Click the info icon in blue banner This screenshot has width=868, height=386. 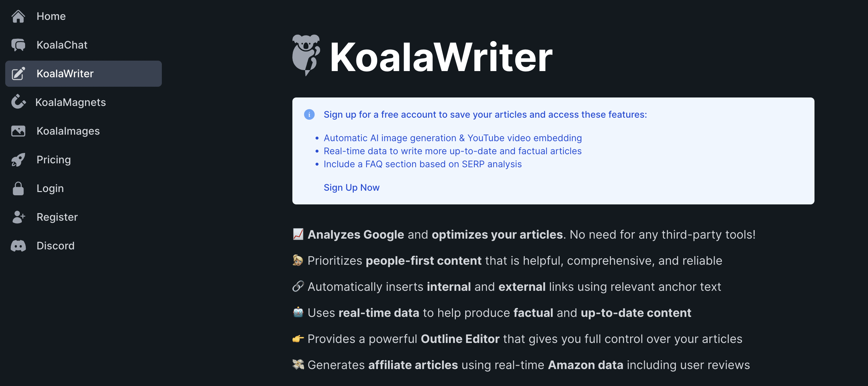308,114
